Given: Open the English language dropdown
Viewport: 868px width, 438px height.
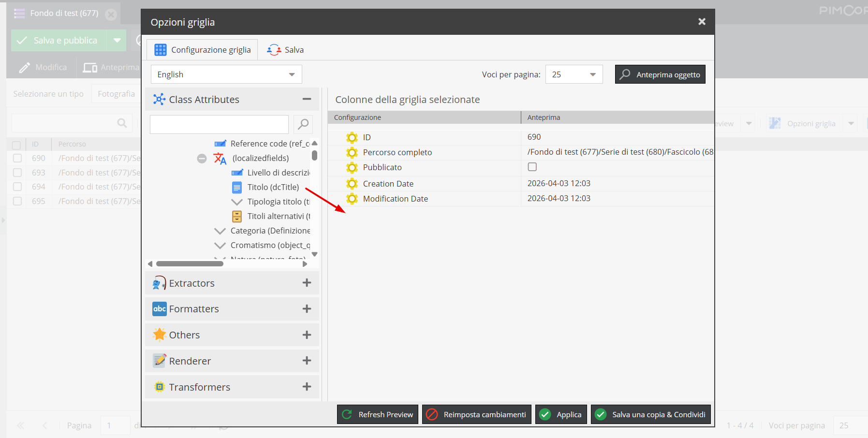Looking at the screenshot, I should pos(226,74).
